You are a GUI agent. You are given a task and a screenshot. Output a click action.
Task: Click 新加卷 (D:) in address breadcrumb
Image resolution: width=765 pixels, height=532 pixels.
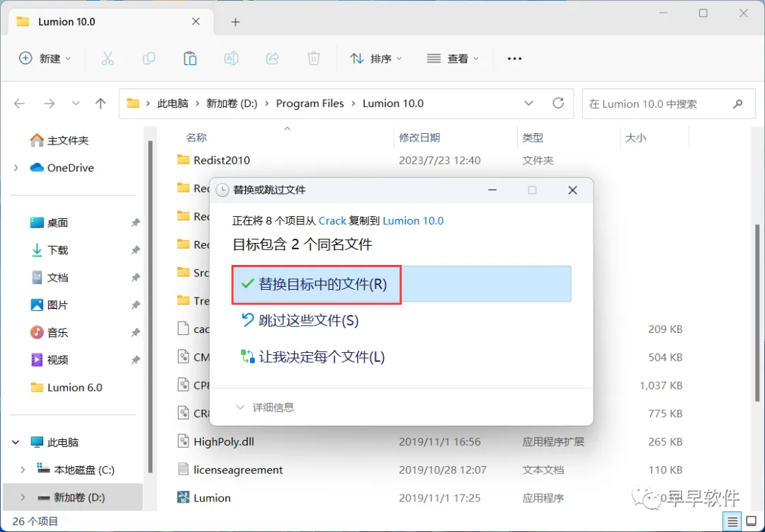coord(232,103)
